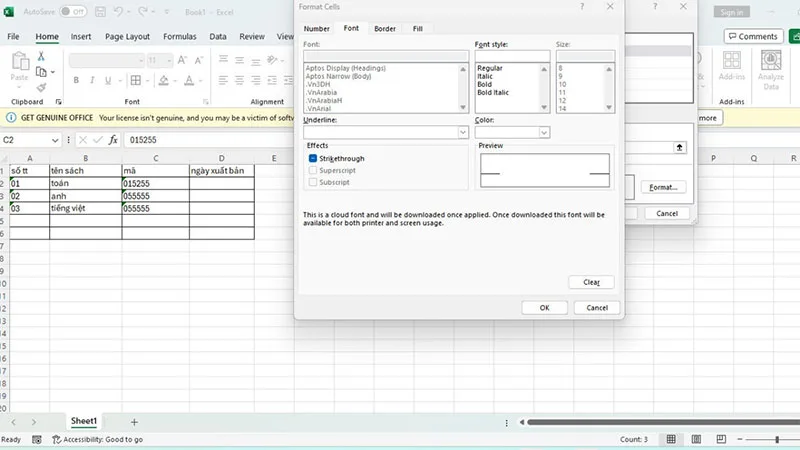Click the Save icon in title bar
Screen dimensions: 800x450
(101, 12)
